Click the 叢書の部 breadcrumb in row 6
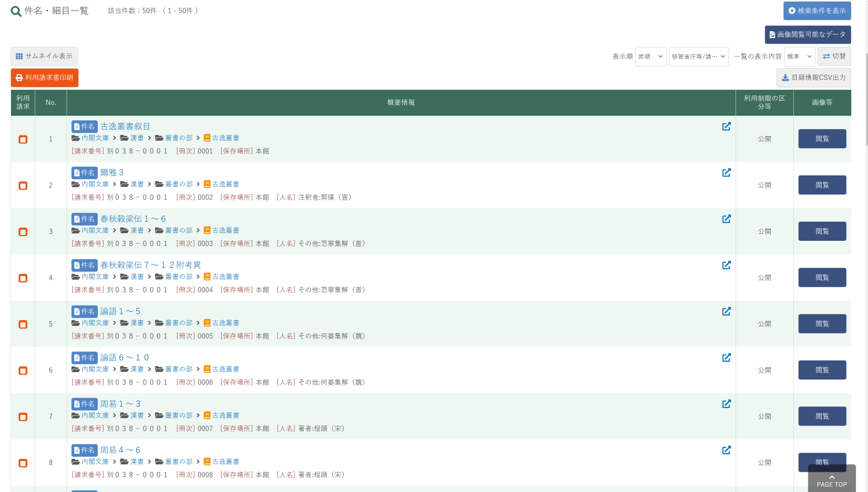868x492 pixels. pos(178,369)
